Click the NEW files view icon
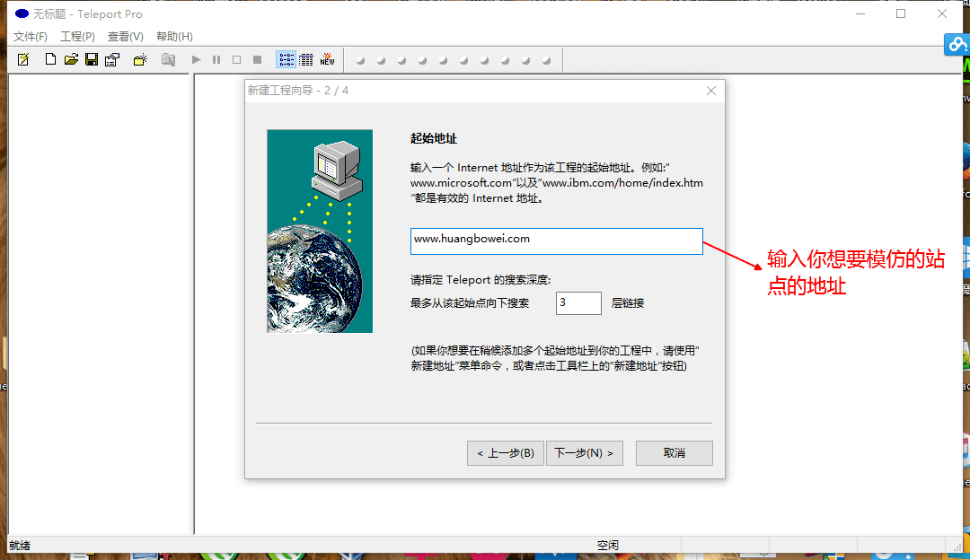The width and height of the screenshot is (970, 560). pyautogui.click(x=327, y=59)
